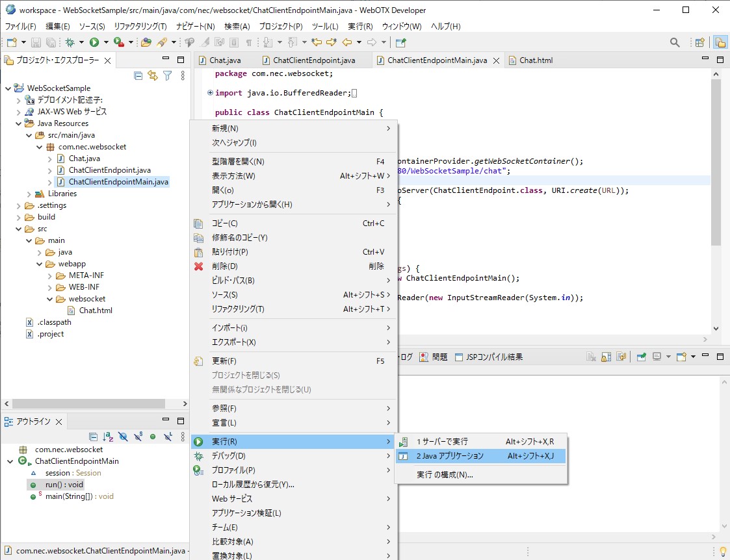
Task: Run the application using the green Run icon
Action: pyautogui.click(x=94, y=42)
